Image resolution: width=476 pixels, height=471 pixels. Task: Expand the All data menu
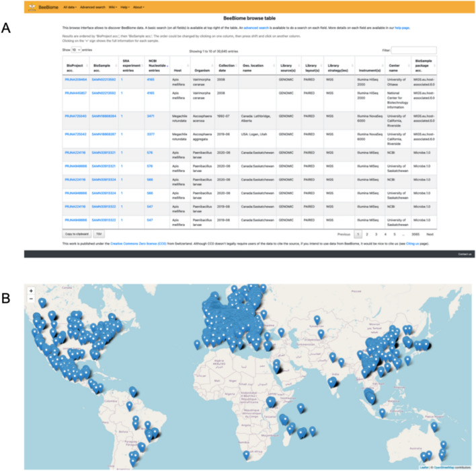[x=69, y=6]
